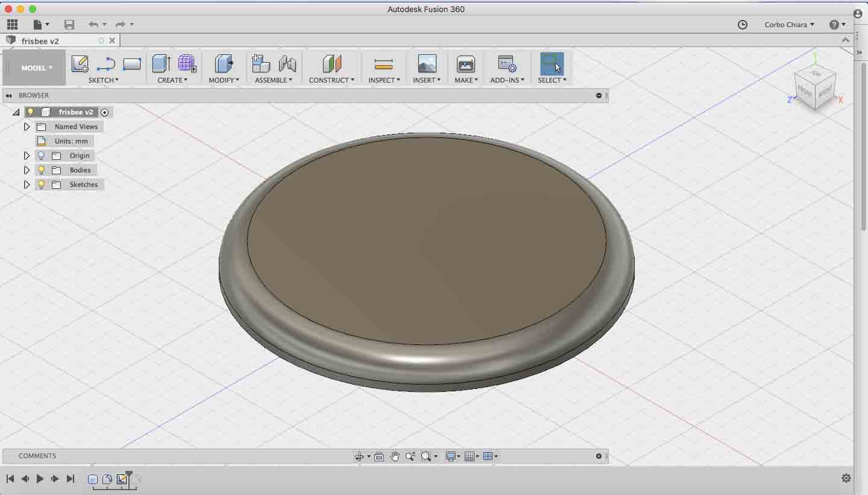Open the data panel grid icon
Screen dimensions: 868x495
(x=12, y=24)
